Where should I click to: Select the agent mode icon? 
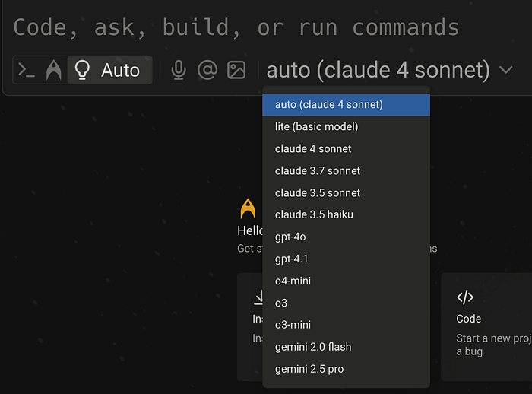(x=54, y=70)
